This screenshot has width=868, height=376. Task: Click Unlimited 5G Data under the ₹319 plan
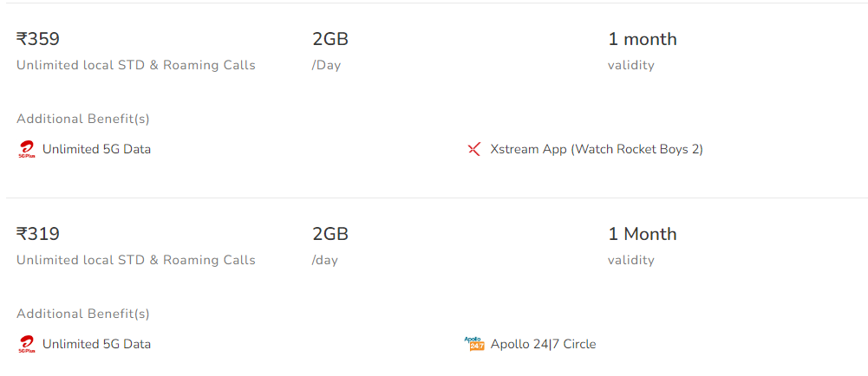click(96, 344)
